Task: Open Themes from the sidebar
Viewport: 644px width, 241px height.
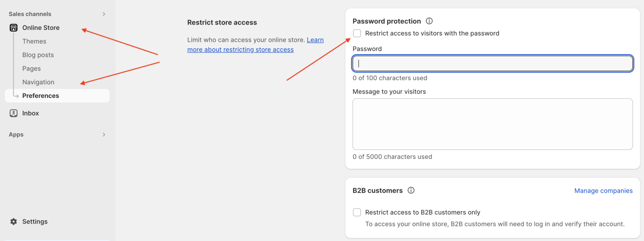Action: (x=34, y=41)
